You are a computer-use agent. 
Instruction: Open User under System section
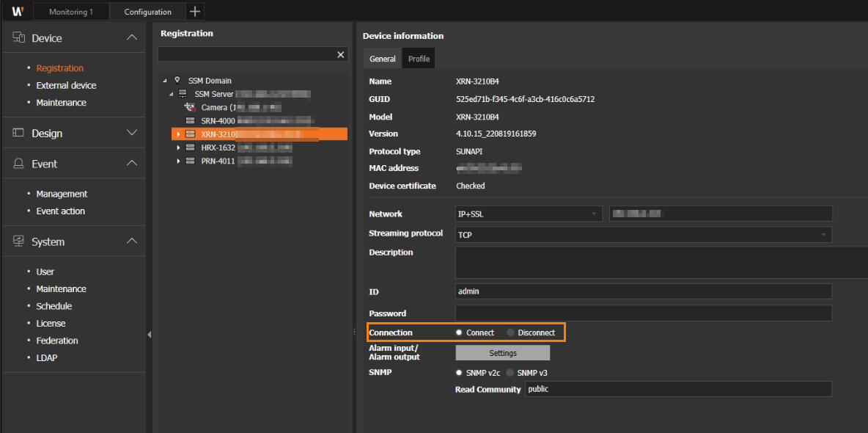45,272
